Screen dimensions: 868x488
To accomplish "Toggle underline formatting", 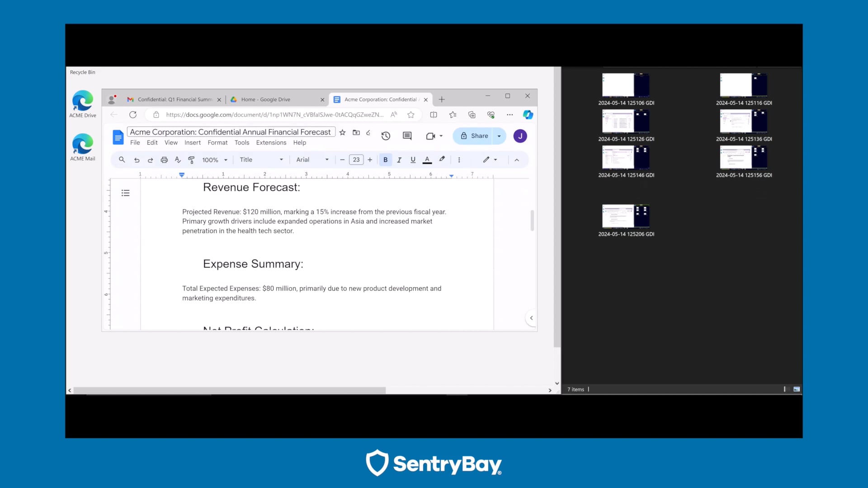I will 413,160.
